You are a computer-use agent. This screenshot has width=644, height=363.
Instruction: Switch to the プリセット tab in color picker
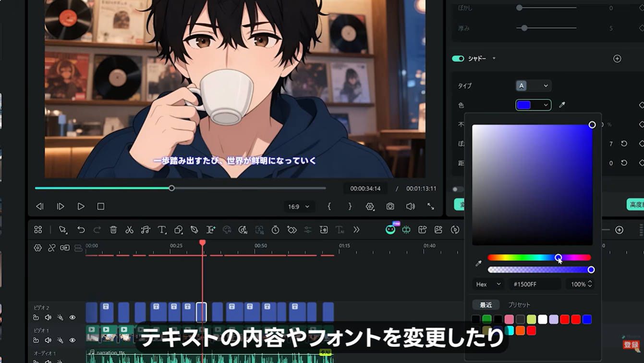point(519,305)
